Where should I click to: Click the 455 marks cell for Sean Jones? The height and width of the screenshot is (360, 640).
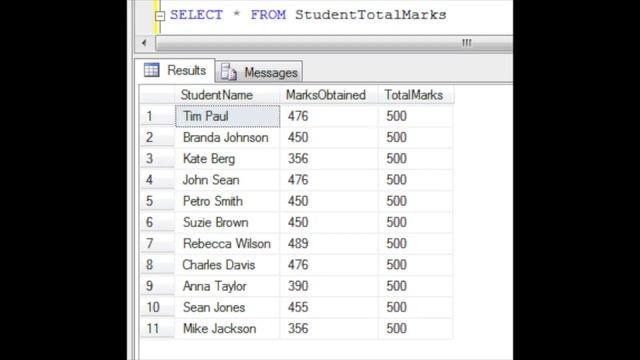(x=329, y=307)
